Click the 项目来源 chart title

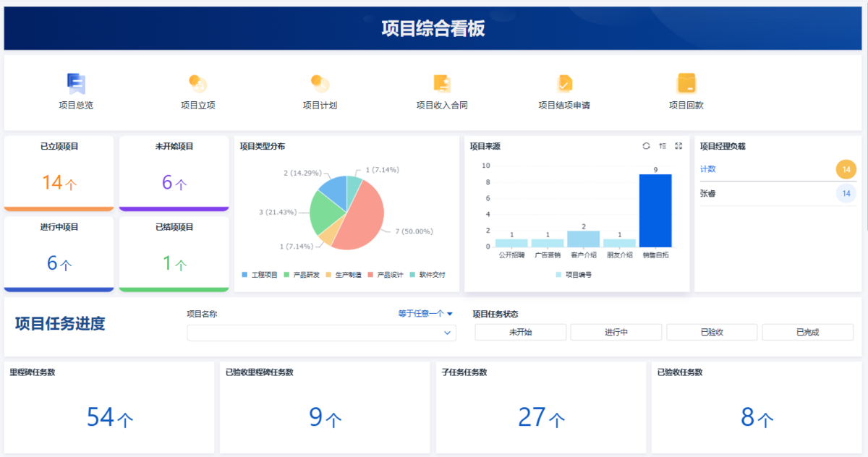485,146
